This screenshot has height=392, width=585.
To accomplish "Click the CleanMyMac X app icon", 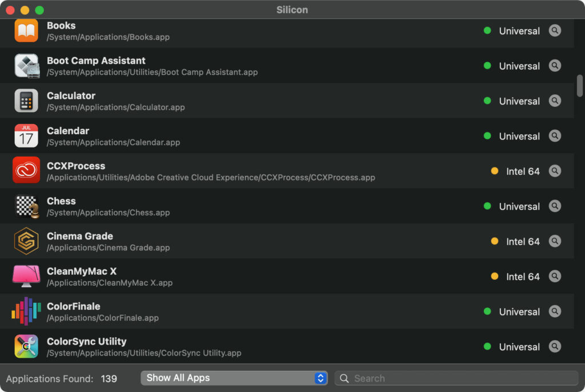I will pos(26,276).
